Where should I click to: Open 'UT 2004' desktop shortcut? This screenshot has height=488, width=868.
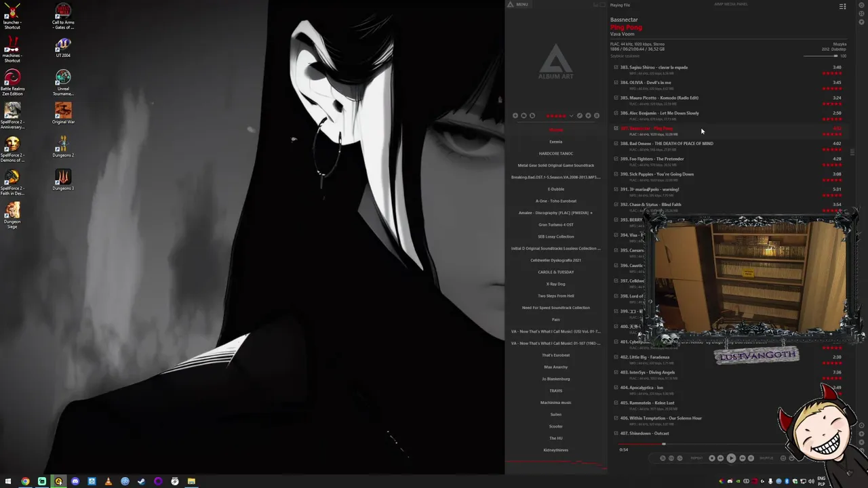pos(63,47)
